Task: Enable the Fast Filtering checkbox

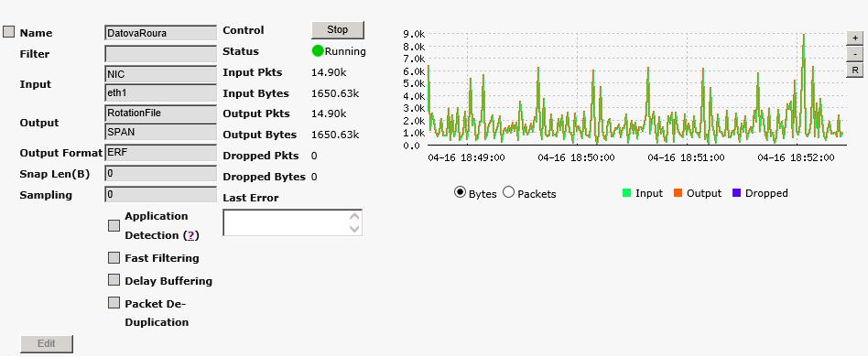Action: 114,257
